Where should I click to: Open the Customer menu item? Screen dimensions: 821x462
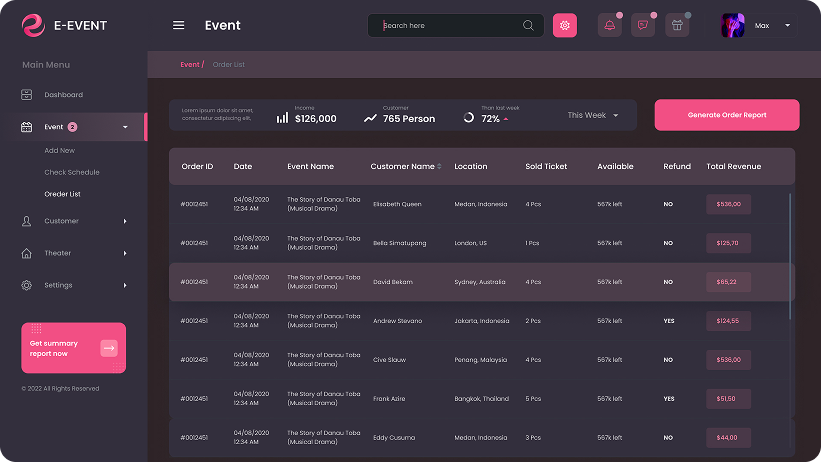[61, 221]
